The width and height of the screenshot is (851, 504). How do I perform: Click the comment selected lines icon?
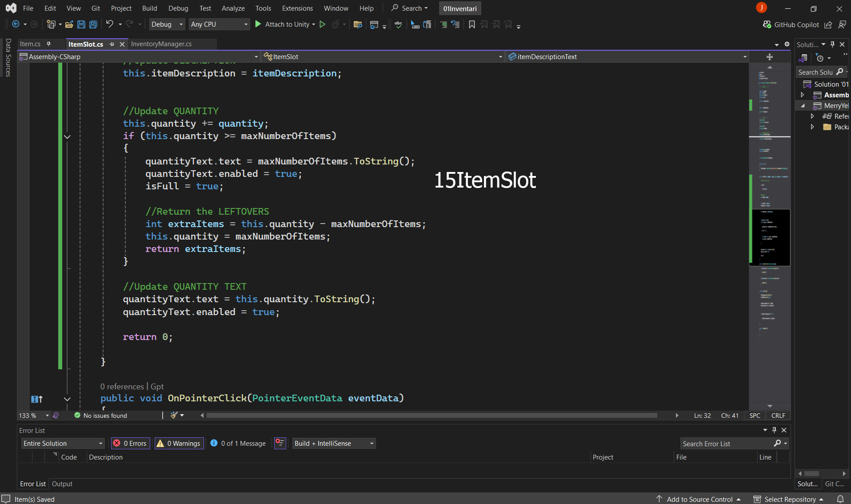pyautogui.click(x=443, y=24)
